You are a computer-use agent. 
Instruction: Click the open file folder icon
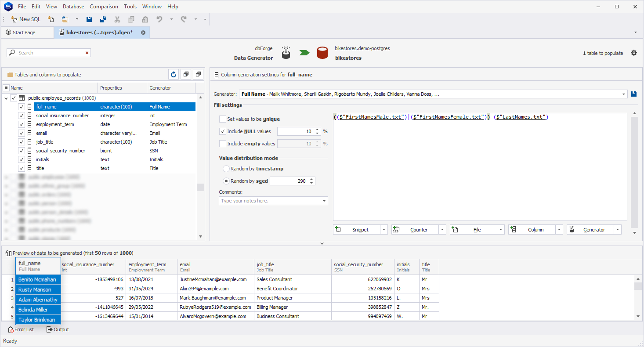(x=65, y=19)
